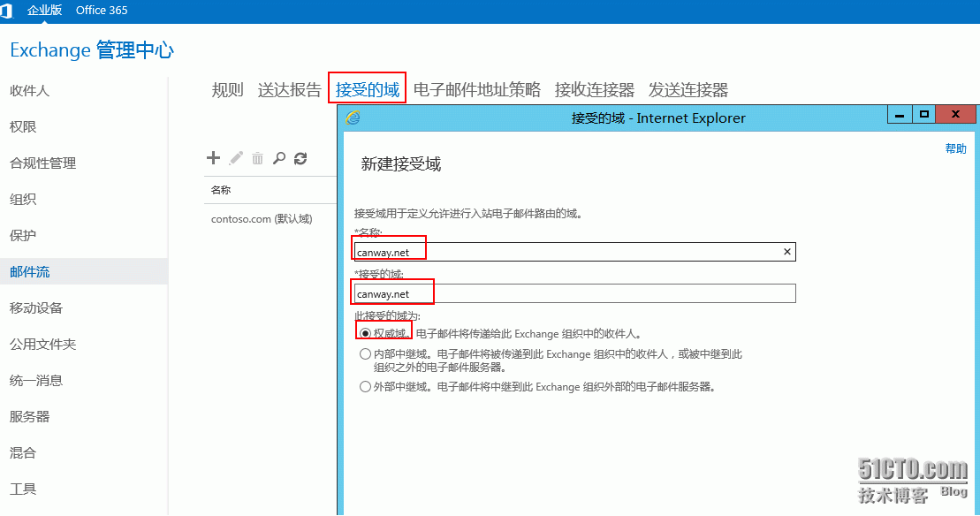
Task: Clear the name field with the X
Action: [786, 252]
